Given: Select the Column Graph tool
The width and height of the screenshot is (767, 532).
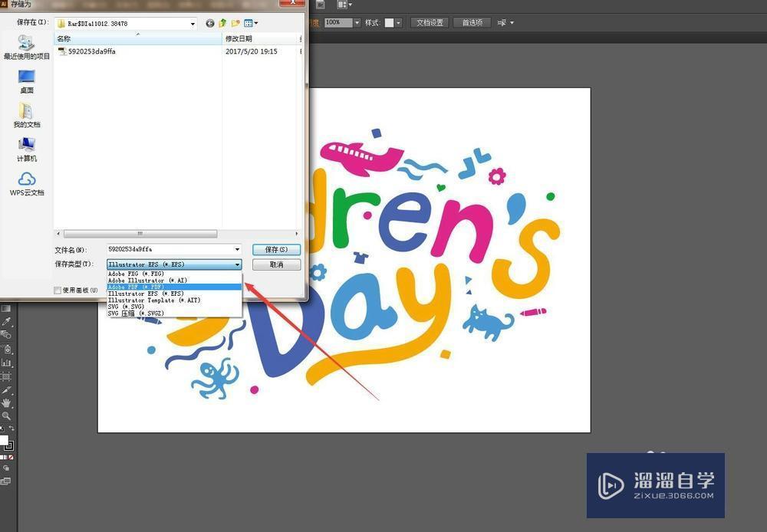Looking at the screenshot, I should (x=6, y=363).
